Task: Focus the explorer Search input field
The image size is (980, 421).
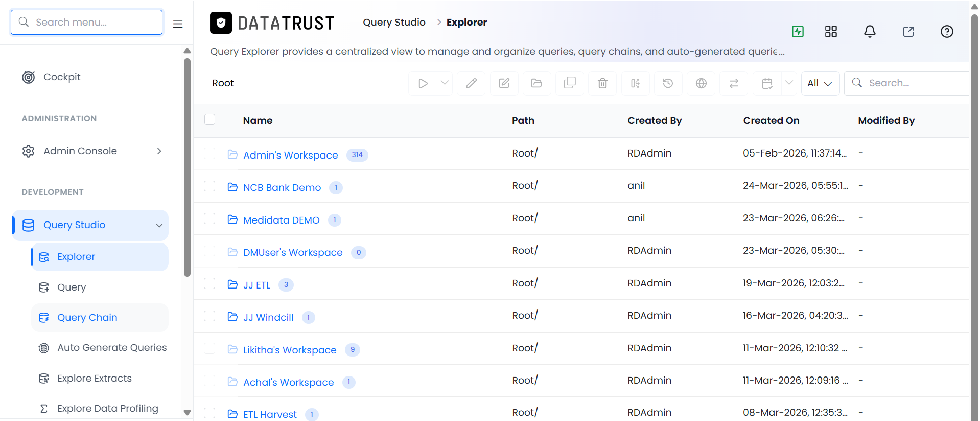Action: coord(907,83)
